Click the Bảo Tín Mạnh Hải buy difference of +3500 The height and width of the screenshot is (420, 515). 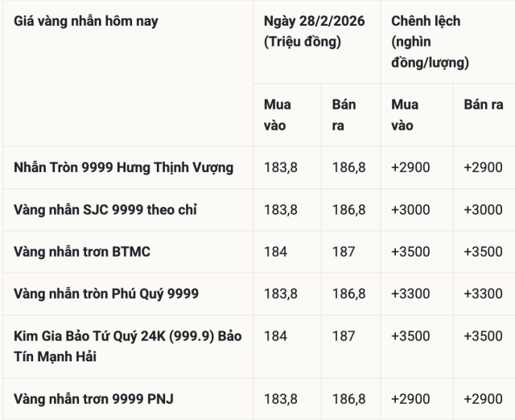pos(410,336)
